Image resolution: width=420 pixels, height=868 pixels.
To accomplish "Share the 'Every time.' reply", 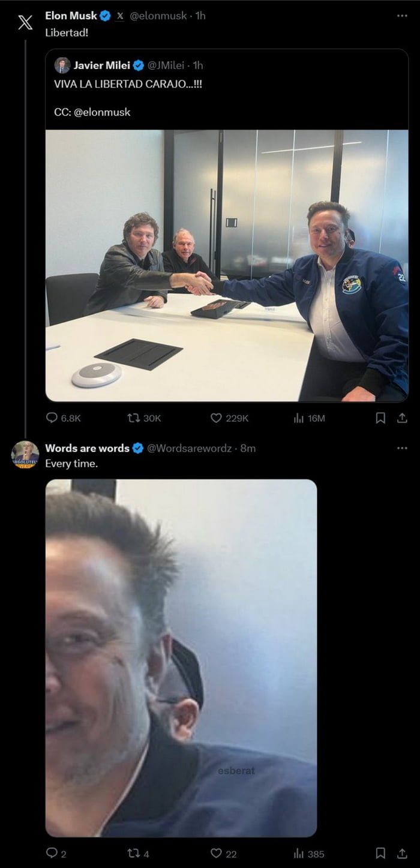I will point(402,853).
